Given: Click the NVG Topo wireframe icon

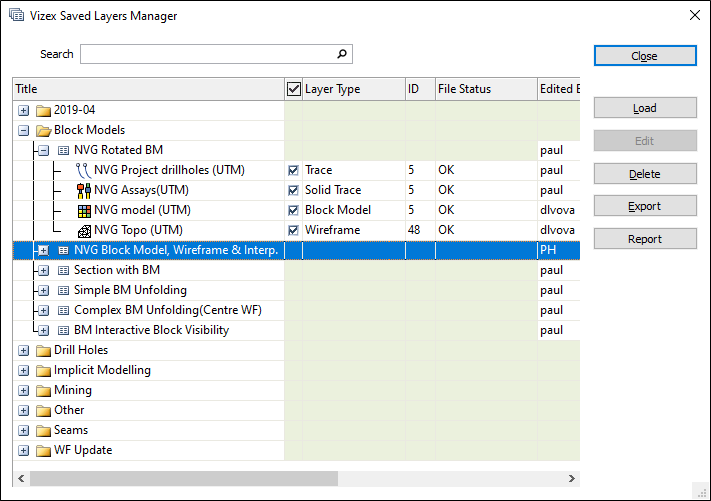Looking at the screenshot, I should pyautogui.click(x=83, y=230).
